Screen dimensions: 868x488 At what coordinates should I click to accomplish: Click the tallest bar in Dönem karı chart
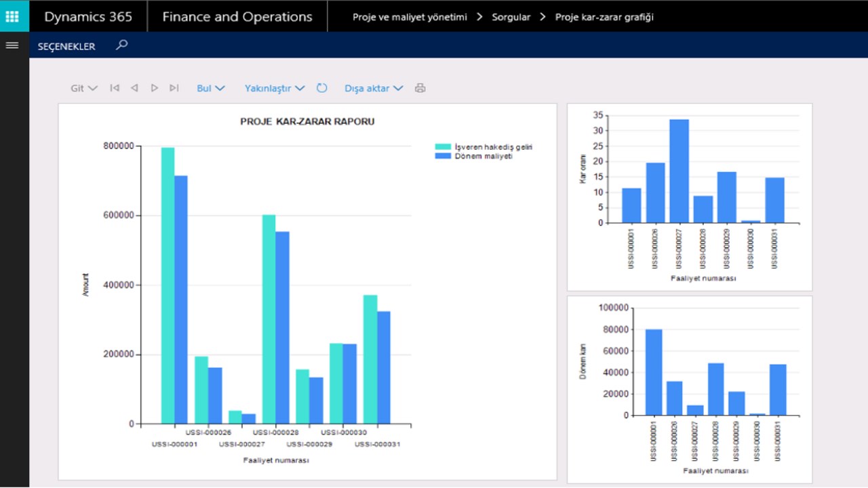click(654, 372)
